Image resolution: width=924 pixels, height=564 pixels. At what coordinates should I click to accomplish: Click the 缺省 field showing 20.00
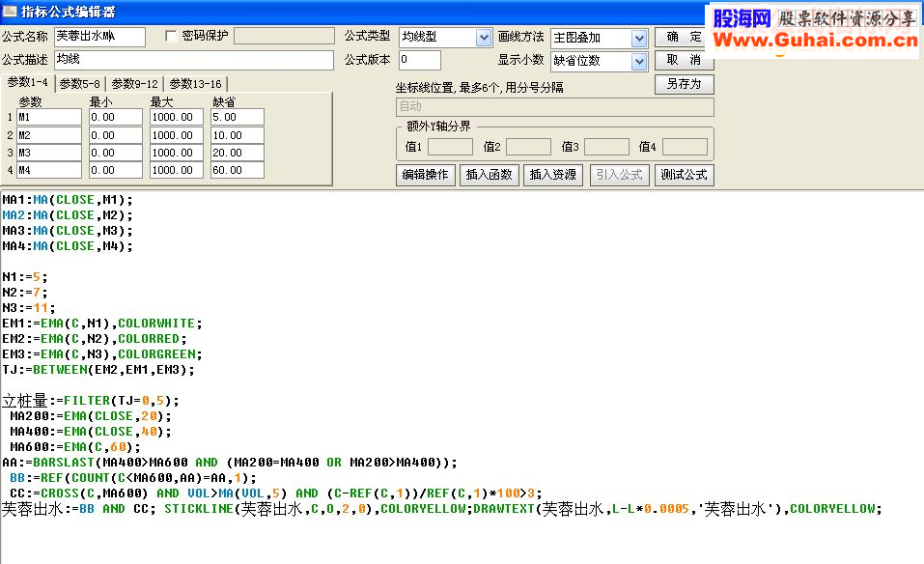237,153
